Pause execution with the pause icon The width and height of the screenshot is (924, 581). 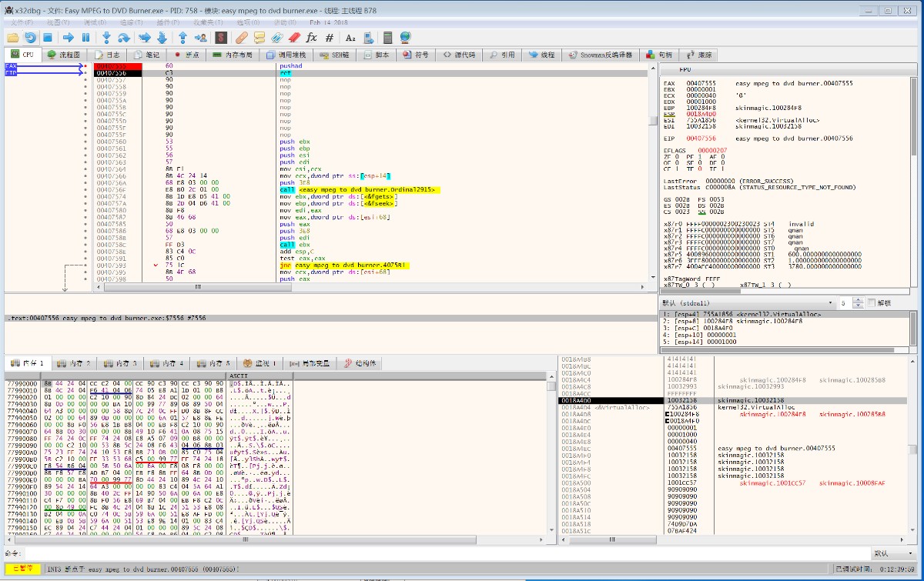point(85,37)
